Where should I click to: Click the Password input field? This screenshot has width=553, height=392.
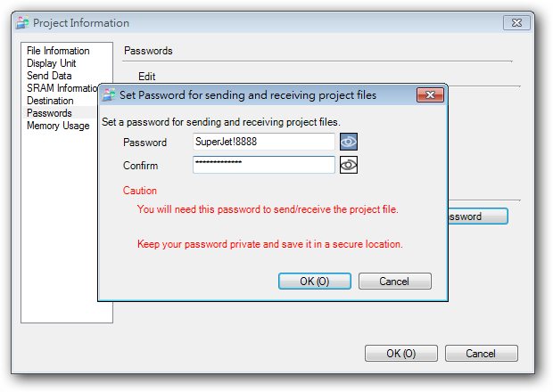263,142
